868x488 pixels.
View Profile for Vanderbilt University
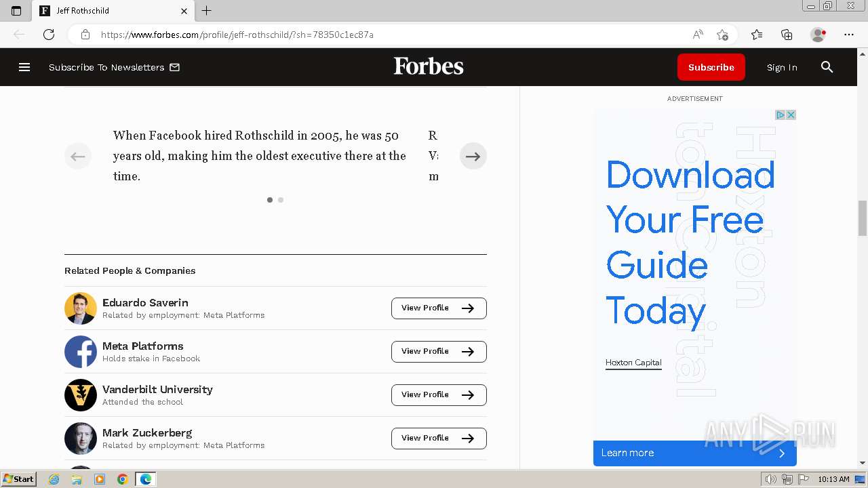[439, 395]
